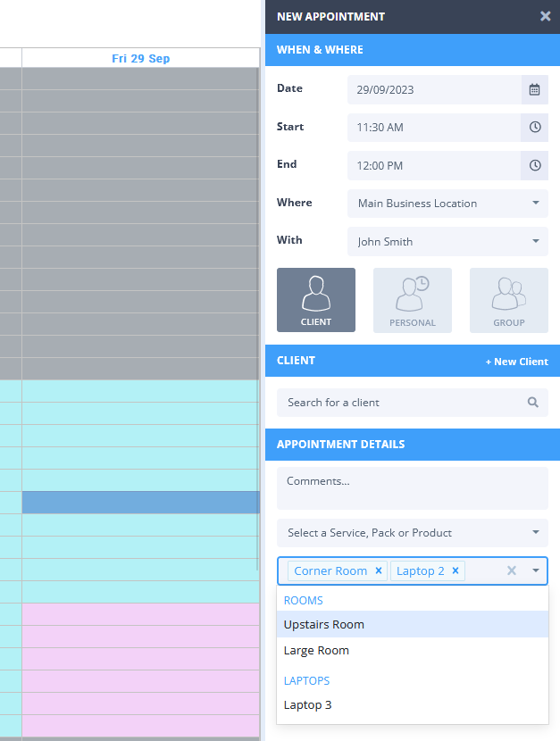560x741 pixels.
Task: Click the highlighted blue calendar time slot
Action: pos(140,503)
